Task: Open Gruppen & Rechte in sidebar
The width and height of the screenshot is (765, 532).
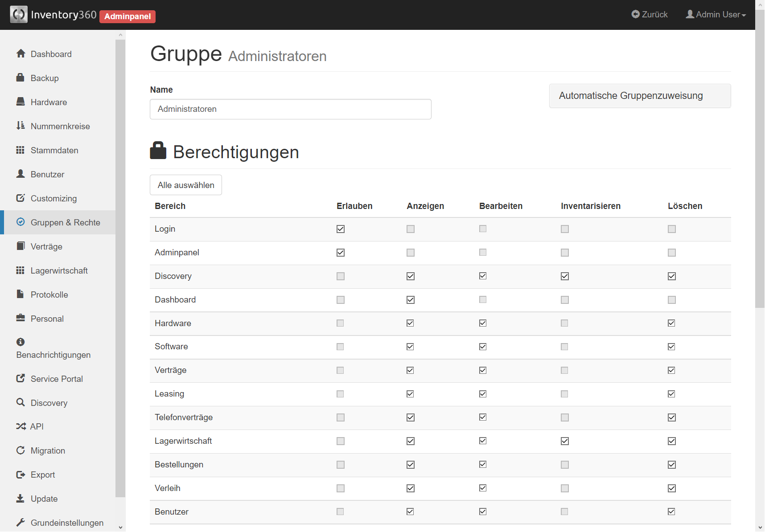Action: click(x=65, y=222)
